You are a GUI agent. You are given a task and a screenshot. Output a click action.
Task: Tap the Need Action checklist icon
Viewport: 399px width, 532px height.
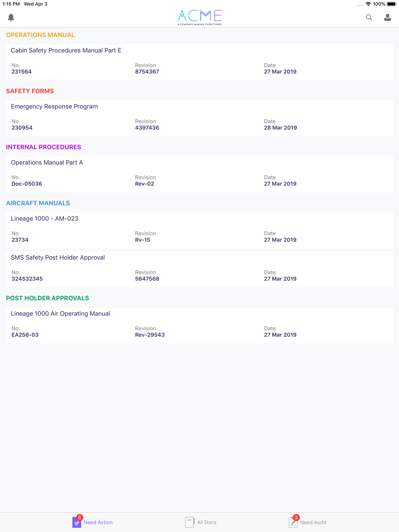pos(77,522)
